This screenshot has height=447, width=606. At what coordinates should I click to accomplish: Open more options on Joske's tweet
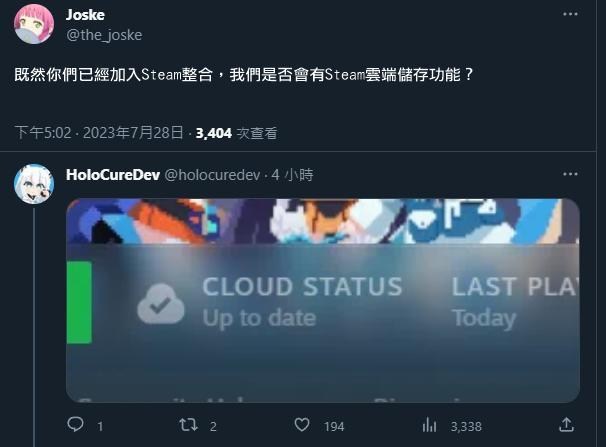pos(570,14)
